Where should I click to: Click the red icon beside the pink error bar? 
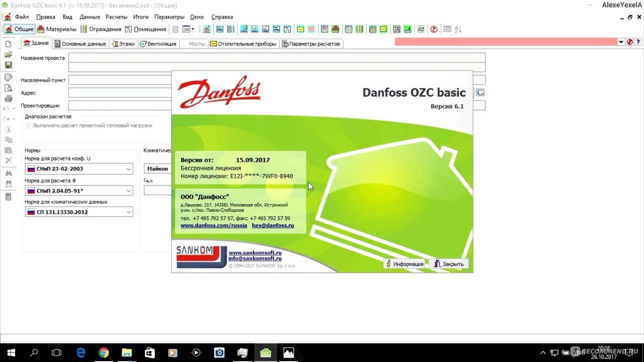pyautogui.click(x=629, y=42)
